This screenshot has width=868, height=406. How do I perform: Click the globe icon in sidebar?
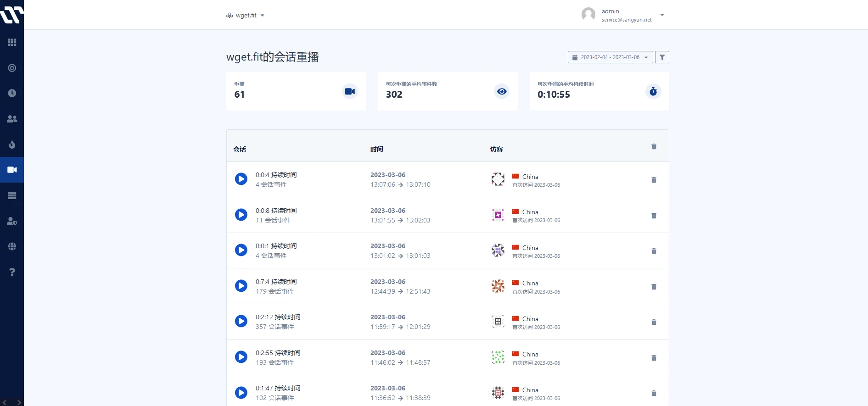12,246
